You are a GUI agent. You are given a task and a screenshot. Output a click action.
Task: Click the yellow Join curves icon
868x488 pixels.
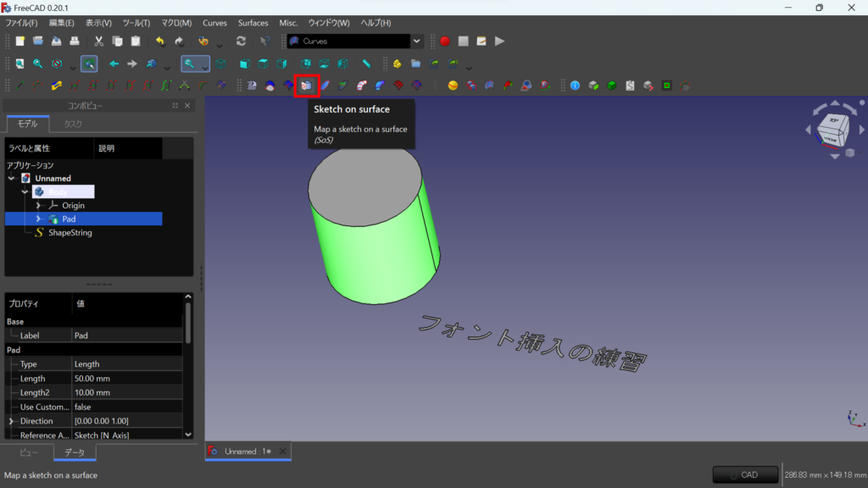click(57, 86)
